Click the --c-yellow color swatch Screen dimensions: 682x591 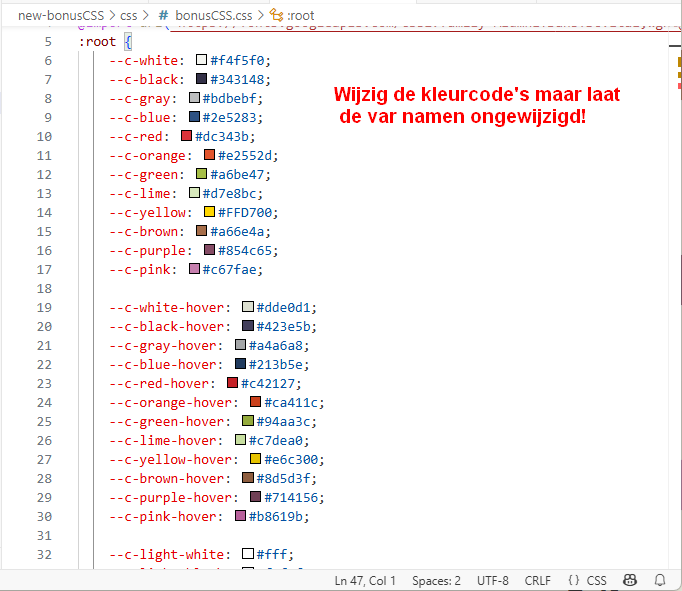tap(209, 212)
